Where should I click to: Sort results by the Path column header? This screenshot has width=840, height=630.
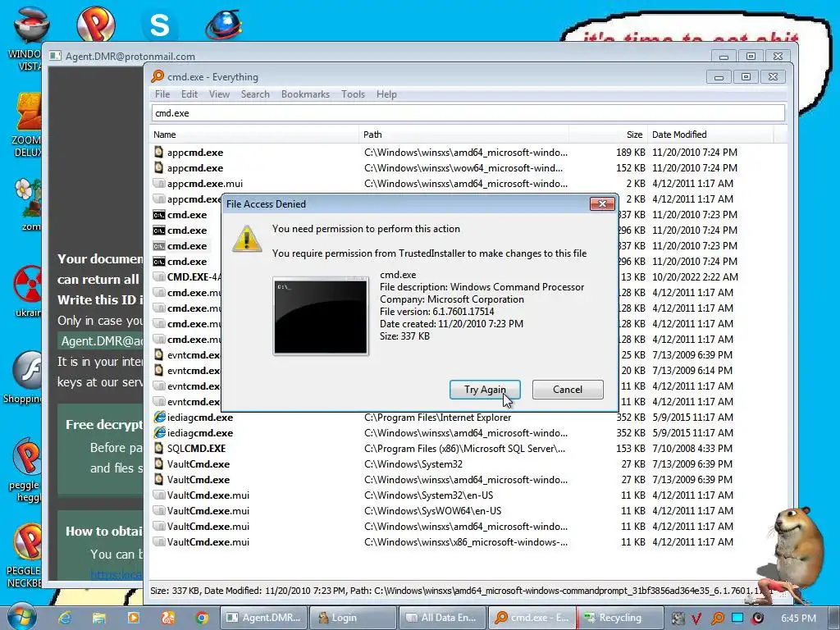point(463,135)
